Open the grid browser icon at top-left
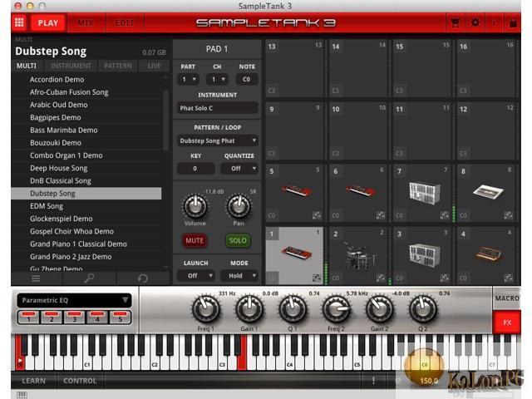532x399 pixels. (x=19, y=22)
